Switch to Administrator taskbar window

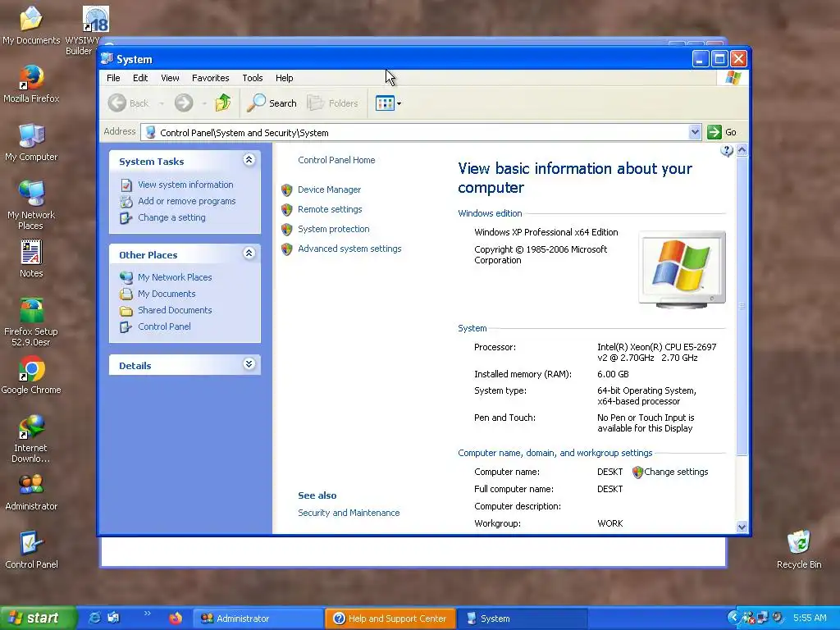257,619
